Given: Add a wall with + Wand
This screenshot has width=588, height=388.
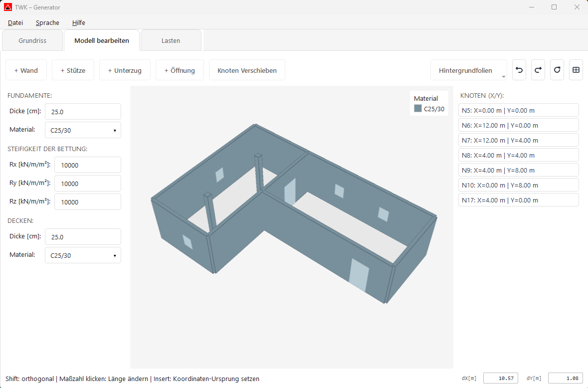Looking at the screenshot, I should pyautogui.click(x=26, y=70).
